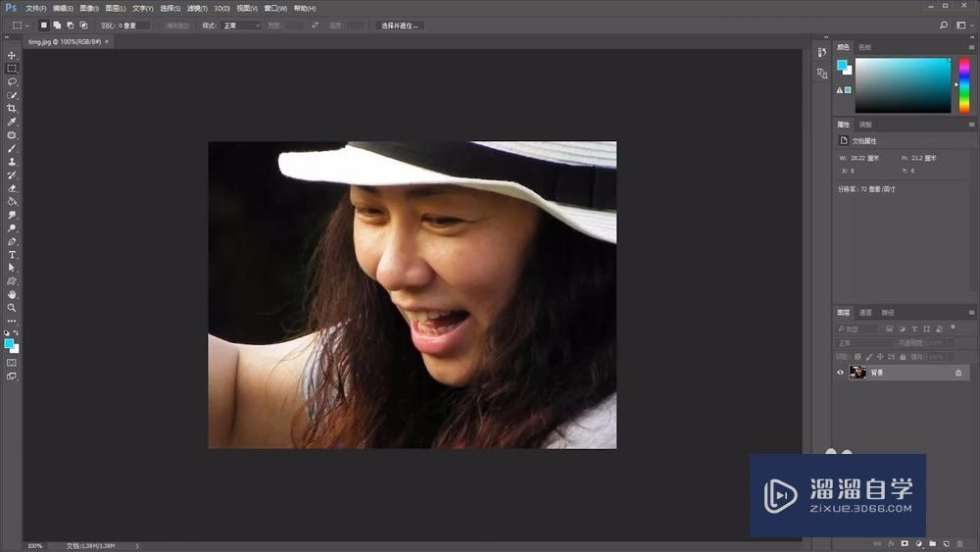Screen dimensions: 980x552
Task: Click the delete layer trash icon
Action: tap(960, 543)
